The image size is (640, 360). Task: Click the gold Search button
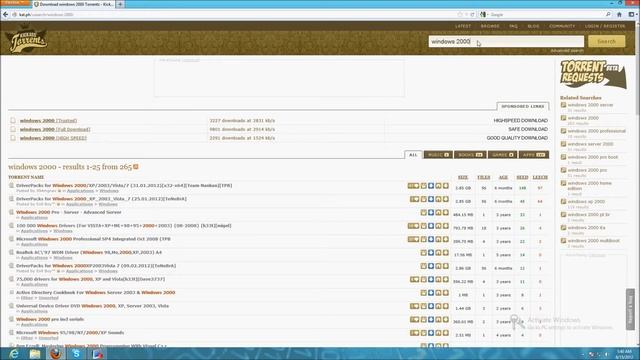pos(607,41)
